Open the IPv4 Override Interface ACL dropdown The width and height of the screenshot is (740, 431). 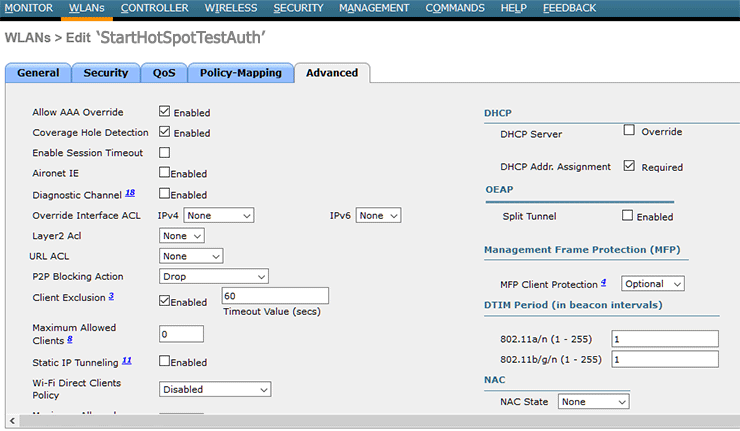point(219,215)
